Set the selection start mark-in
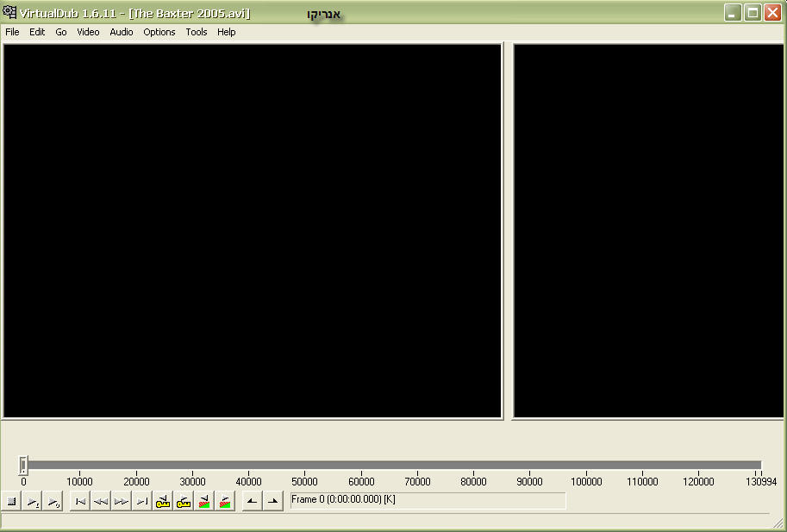787x532 pixels. pyautogui.click(x=252, y=501)
